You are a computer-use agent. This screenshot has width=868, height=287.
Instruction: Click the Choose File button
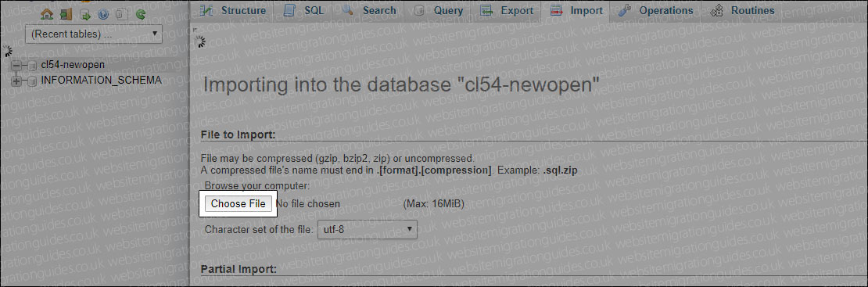pyautogui.click(x=238, y=204)
